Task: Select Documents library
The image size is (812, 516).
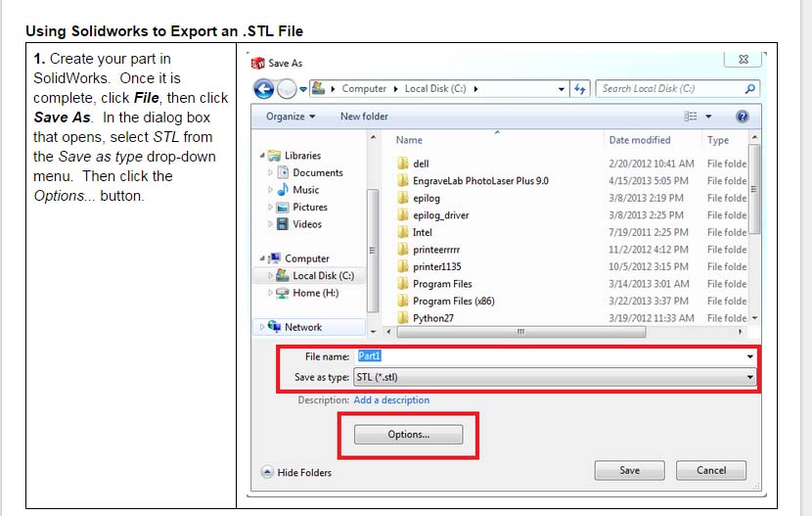Action: (x=317, y=172)
